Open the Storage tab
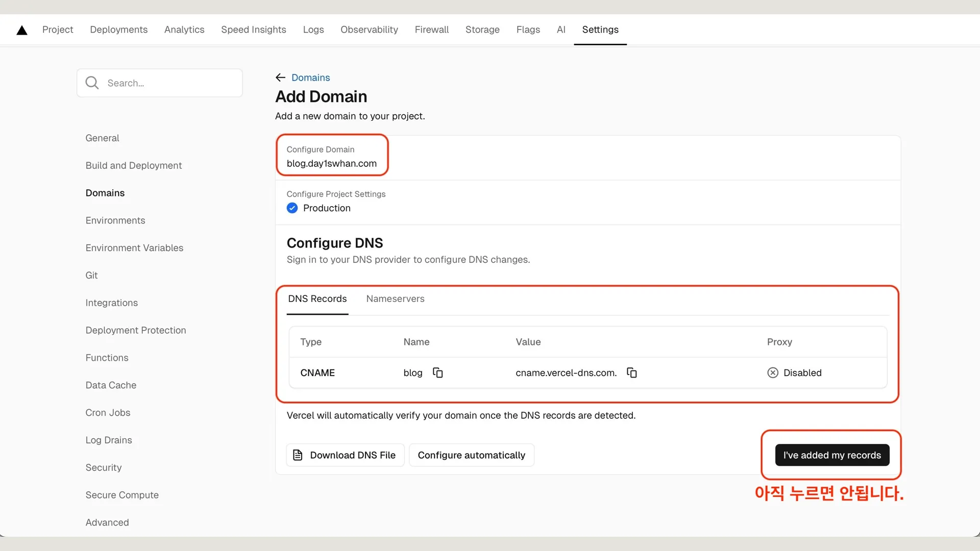Viewport: 980px width, 551px height. [x=482, y=30]
